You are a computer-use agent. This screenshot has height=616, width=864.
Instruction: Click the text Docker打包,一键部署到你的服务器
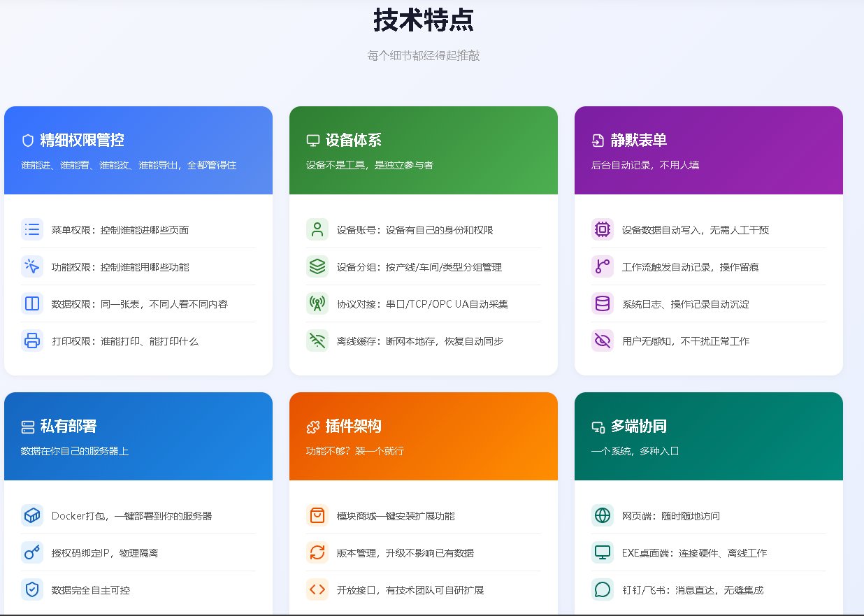point(132,516)
